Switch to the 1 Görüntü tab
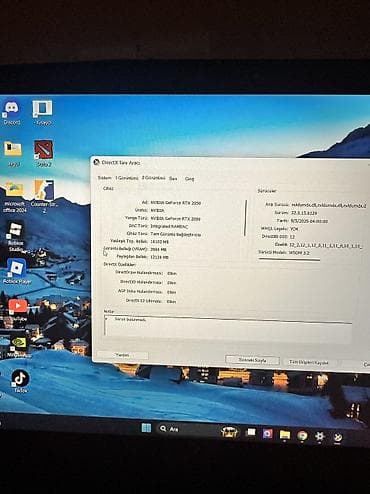 [127, 178]
